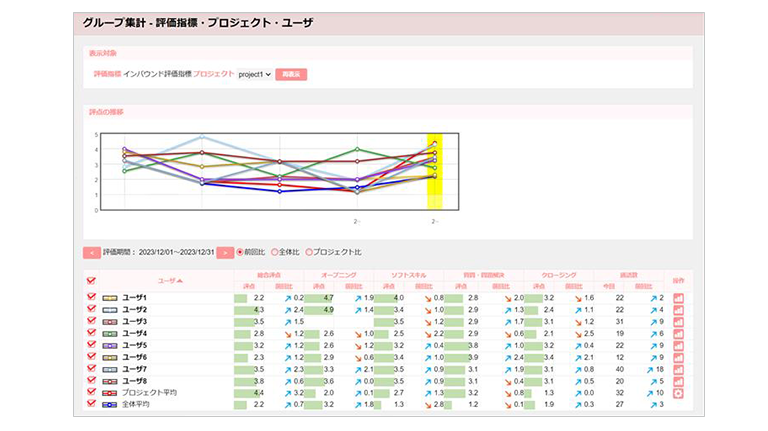Click settings icon in プロジェクト平均 row

(679, 393)
